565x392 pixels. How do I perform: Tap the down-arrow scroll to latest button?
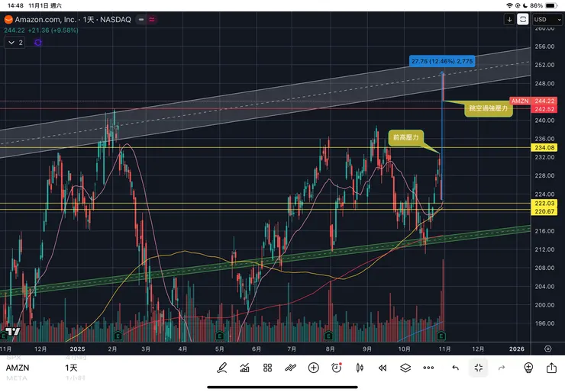pyautogui.click(x=509, y=19)
